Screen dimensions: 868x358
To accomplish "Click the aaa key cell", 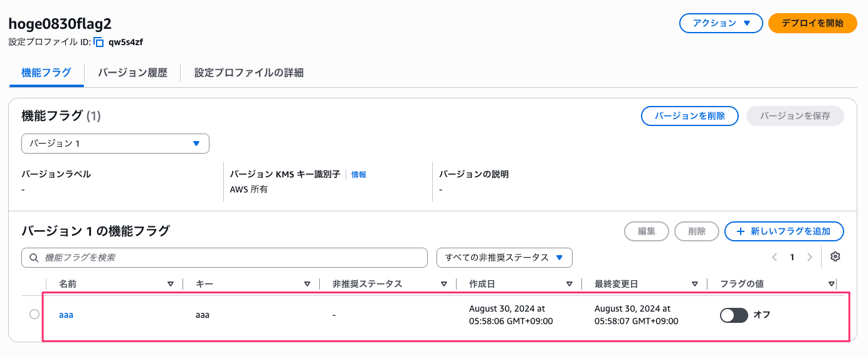I will [203, 315].
